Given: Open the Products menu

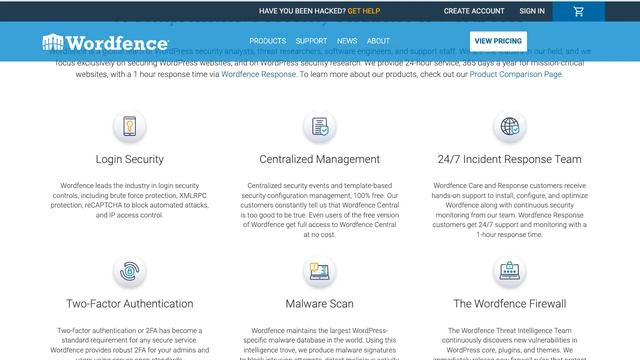Looking at the screenshot, I should [x=268, y=41].
